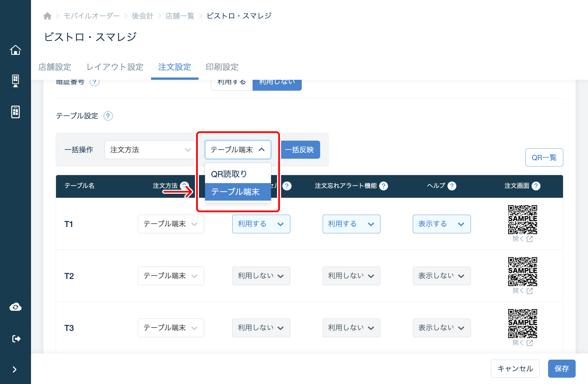The image size is (588, 384).
Task: Click the 注文忘れアラート機能 column header
Action: coord(346,186)
